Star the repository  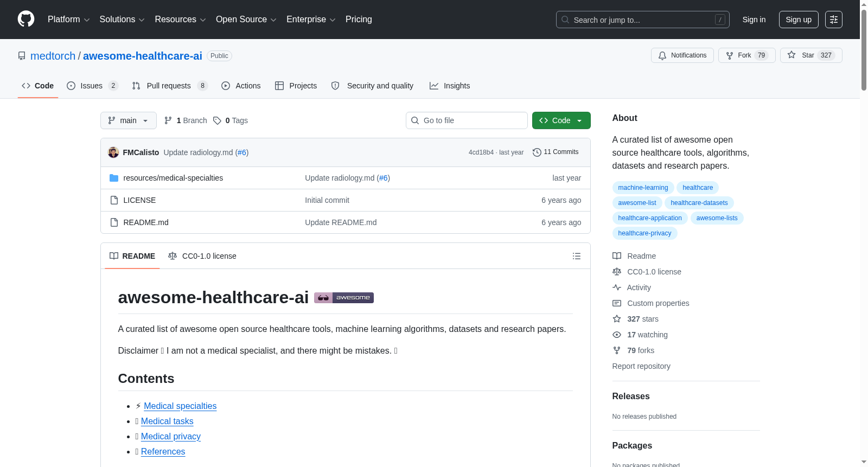click(811, 55)
